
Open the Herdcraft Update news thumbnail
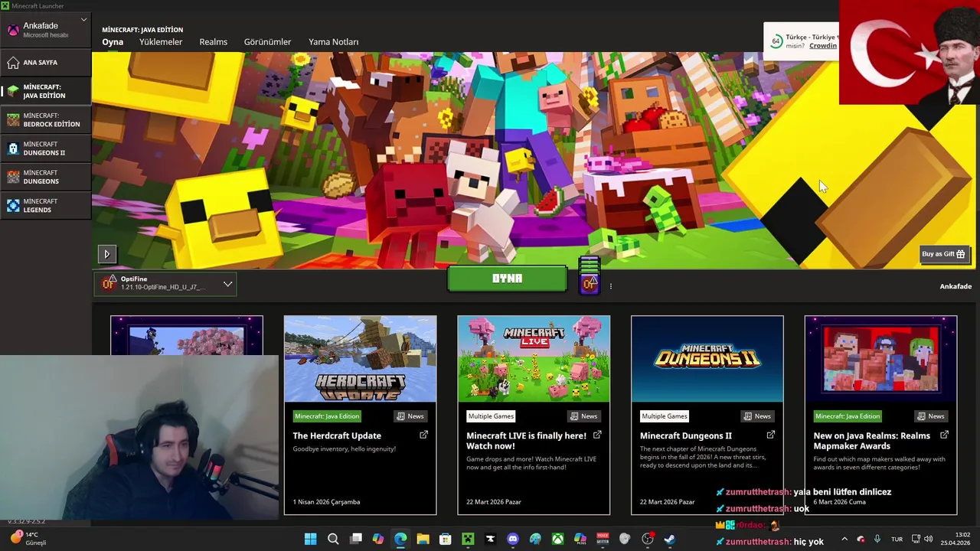[360, 359]
